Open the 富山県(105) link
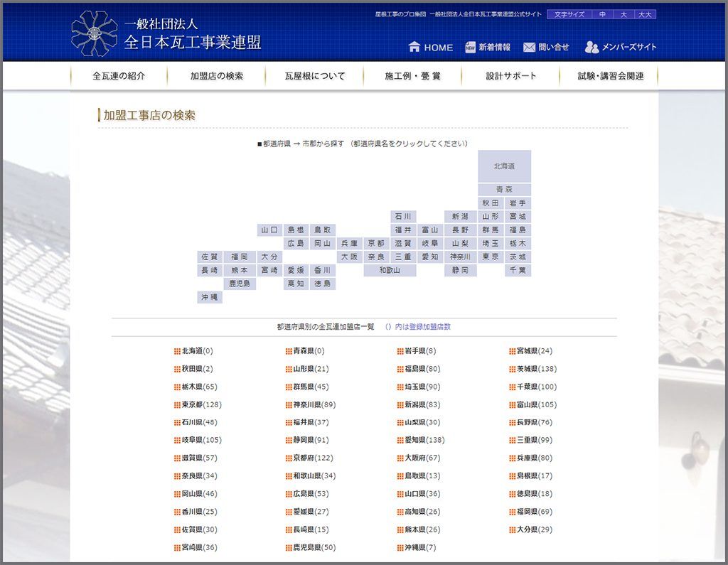This screenshot has width=728, height=565. coord(537,405)
